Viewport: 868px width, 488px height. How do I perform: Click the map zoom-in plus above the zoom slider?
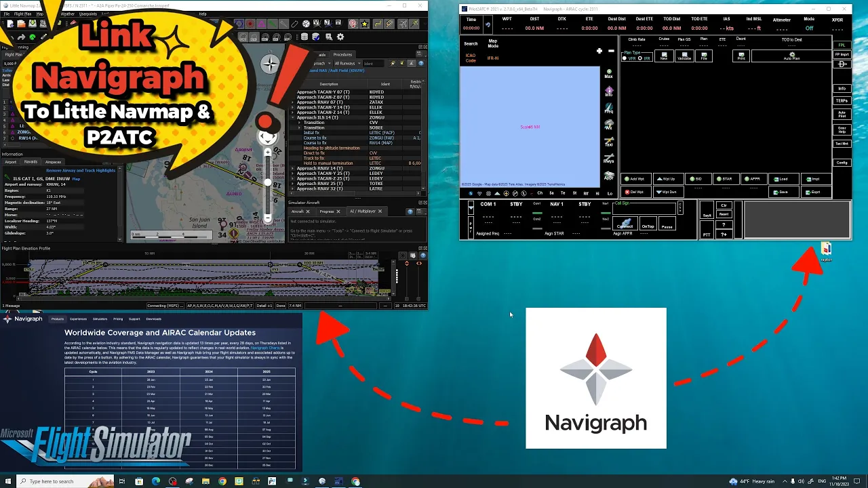(268, 153)
